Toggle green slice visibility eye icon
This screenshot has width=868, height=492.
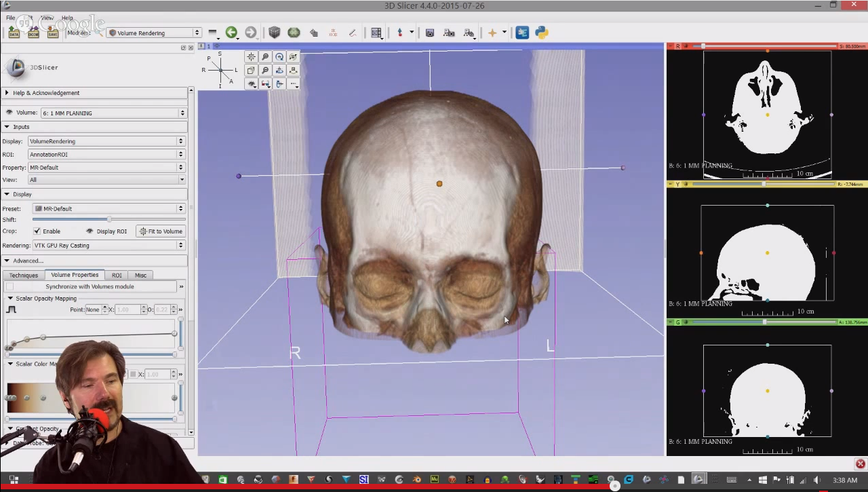[686, 322]
